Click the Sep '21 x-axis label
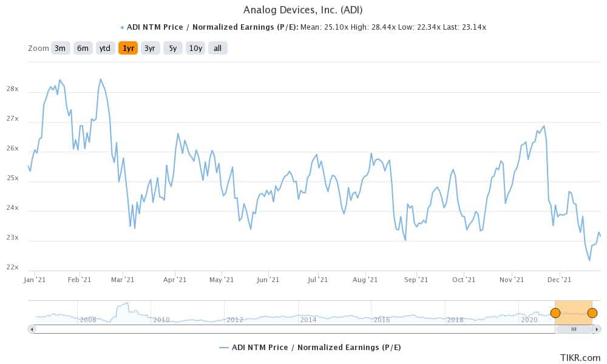Screen dimensions: 607x364 coord(416,279)
